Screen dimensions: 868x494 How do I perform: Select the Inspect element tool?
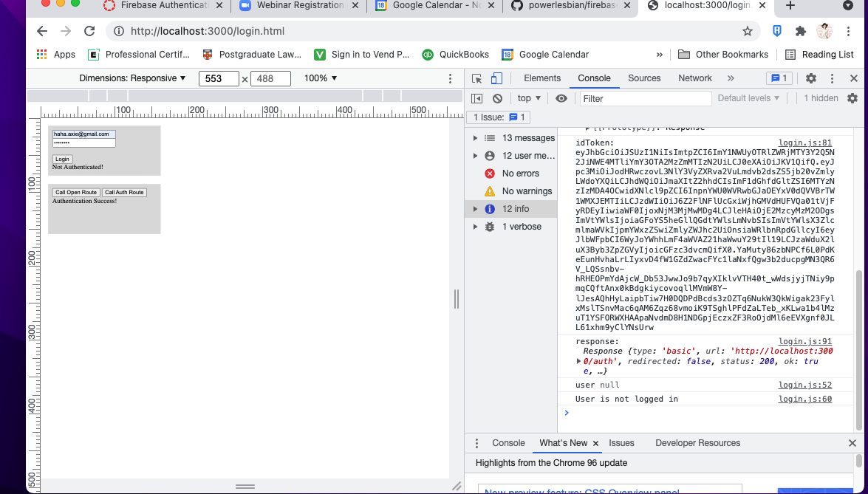pos(476,78)
